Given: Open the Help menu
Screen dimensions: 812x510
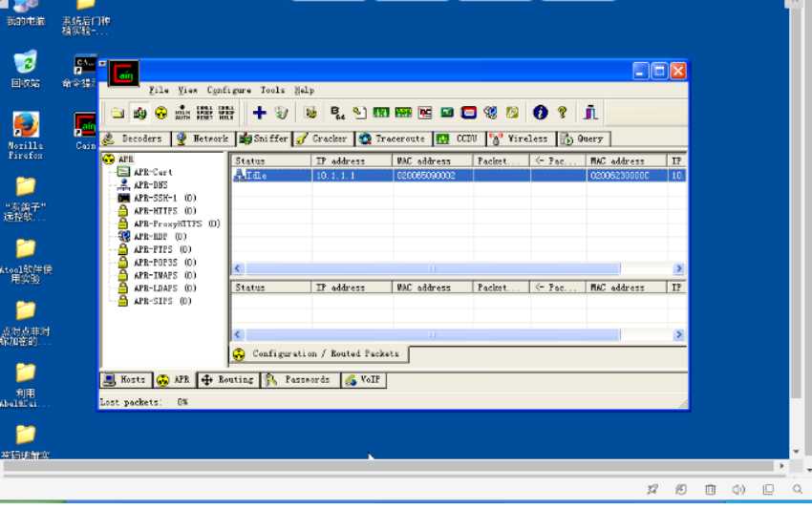Looking at the screenshot, I should click(x=305, y=90).
